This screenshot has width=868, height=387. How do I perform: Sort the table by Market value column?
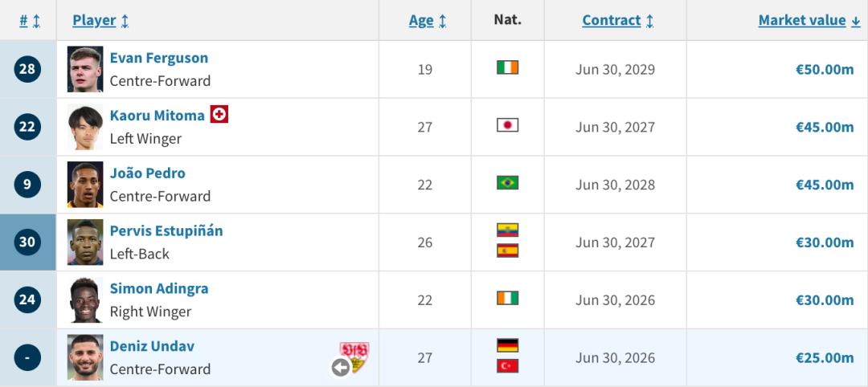(808, 21)
